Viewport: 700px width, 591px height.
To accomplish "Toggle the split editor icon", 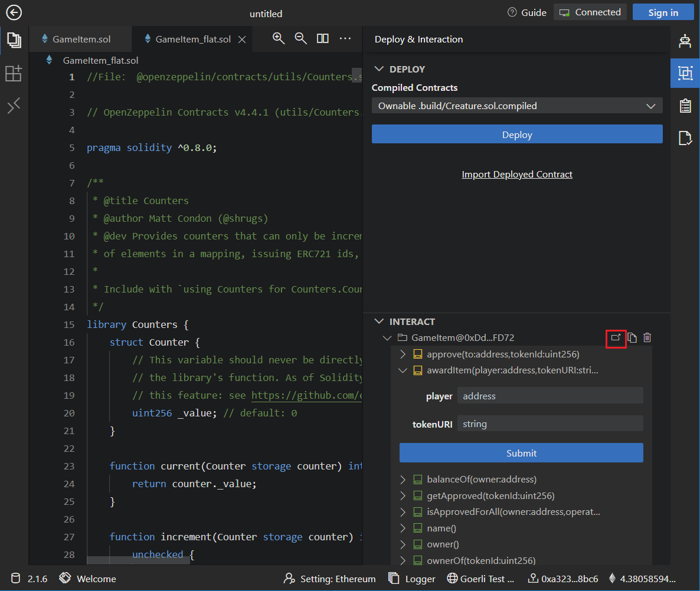I will [x=322, y=39].
